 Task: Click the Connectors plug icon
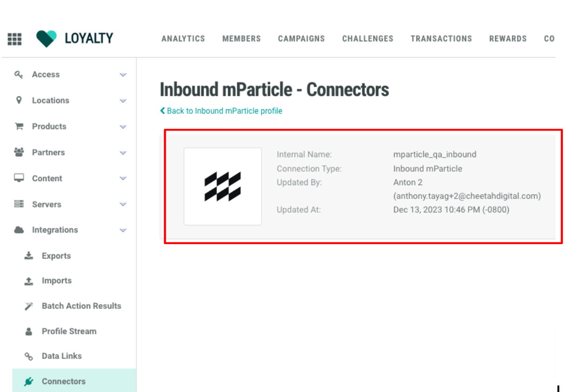[x=29, y=382]
